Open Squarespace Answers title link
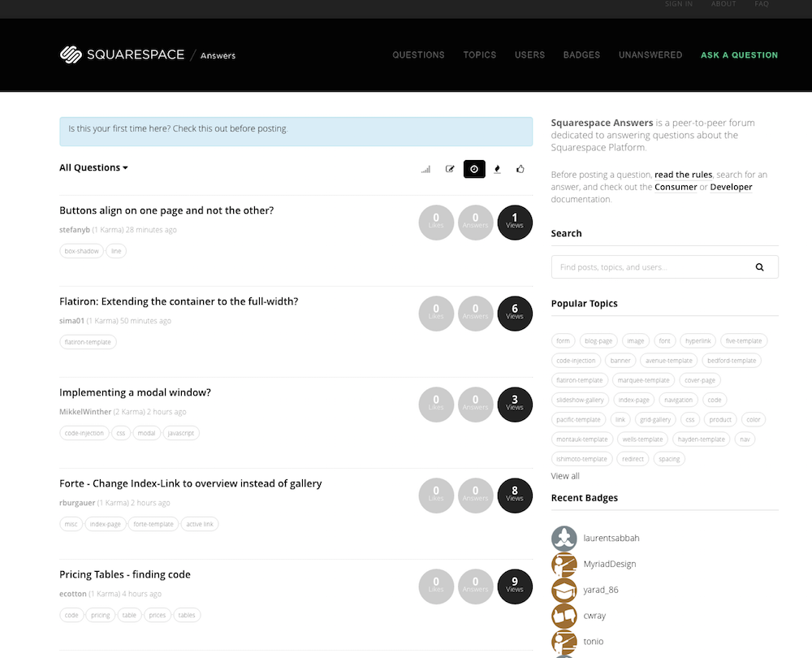 point(602,123)
